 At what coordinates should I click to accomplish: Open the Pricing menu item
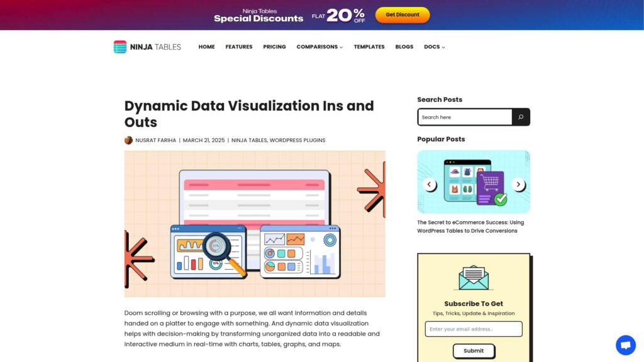tap(274, 47)
